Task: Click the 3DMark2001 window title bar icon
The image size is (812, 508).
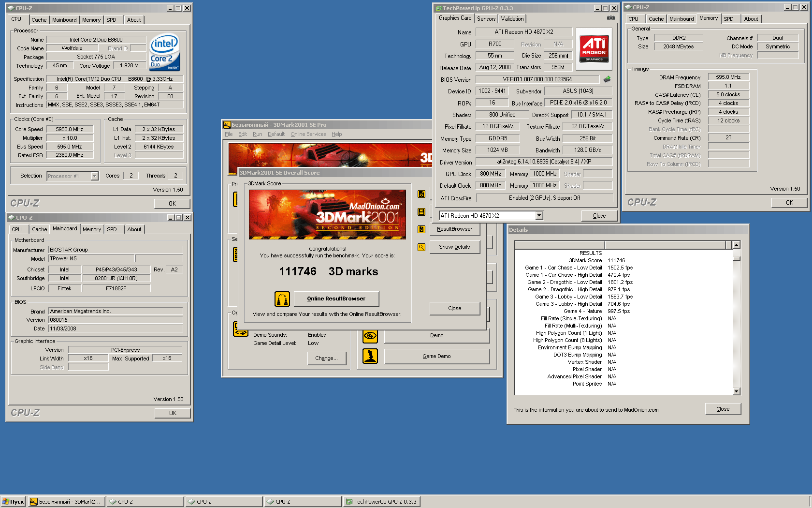Action: [x=227, y=125]
